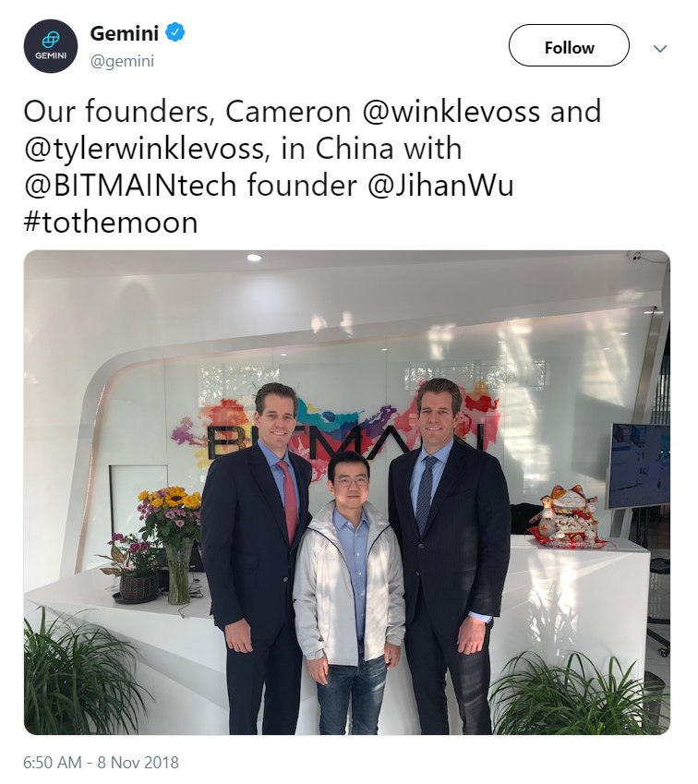698x784 pixels.
Task: Click the TV monitor in the photo
Action: click(640, 465)
